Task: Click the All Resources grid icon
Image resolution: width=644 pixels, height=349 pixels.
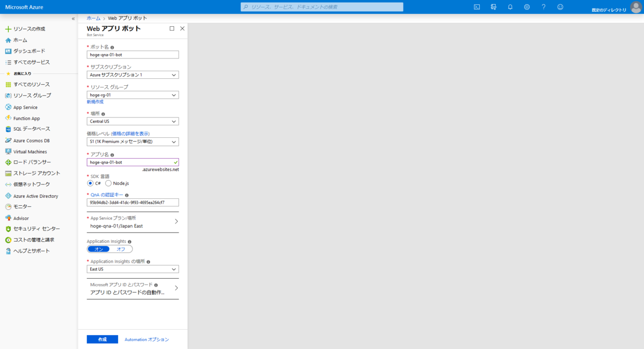Action: (x=8, y=85)
